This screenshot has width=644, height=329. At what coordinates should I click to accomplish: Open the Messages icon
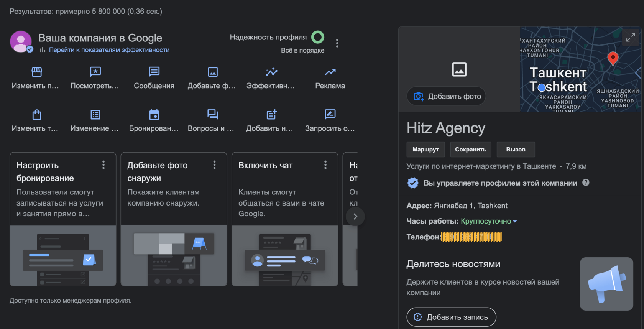[x=154, y=72]
